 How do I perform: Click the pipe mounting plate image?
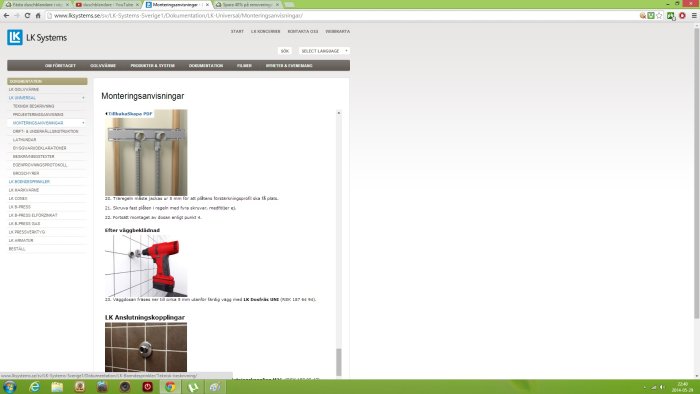146,152
